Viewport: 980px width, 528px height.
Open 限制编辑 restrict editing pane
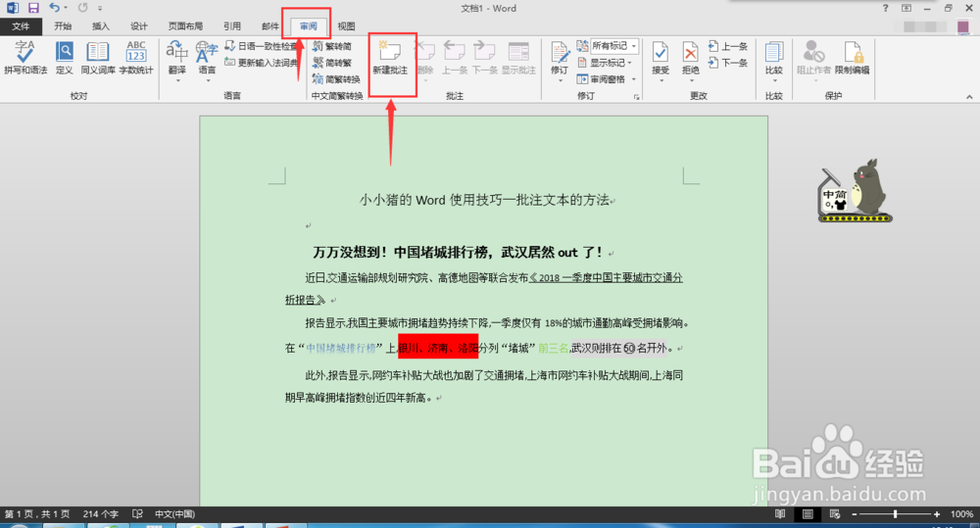[852, 58]
